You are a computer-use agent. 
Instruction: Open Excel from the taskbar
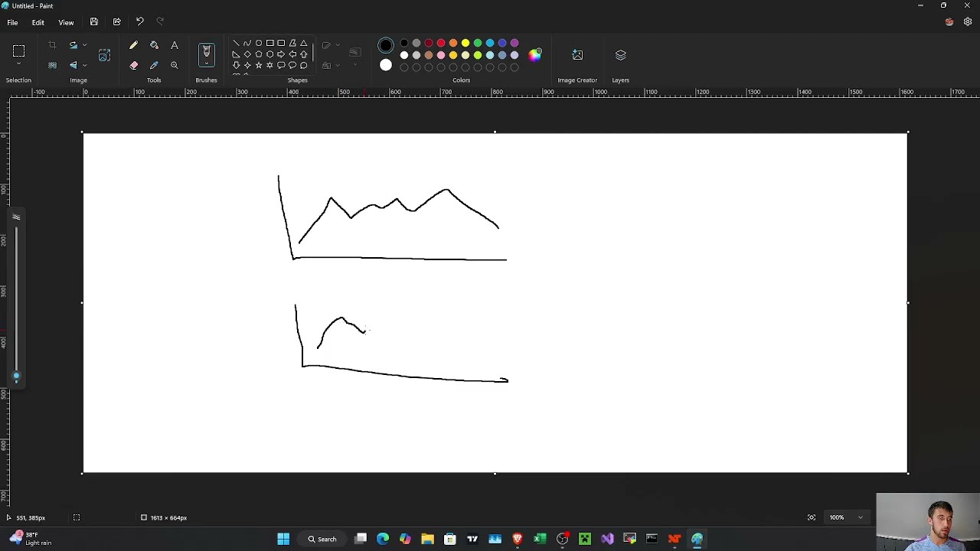coord(540,539)
